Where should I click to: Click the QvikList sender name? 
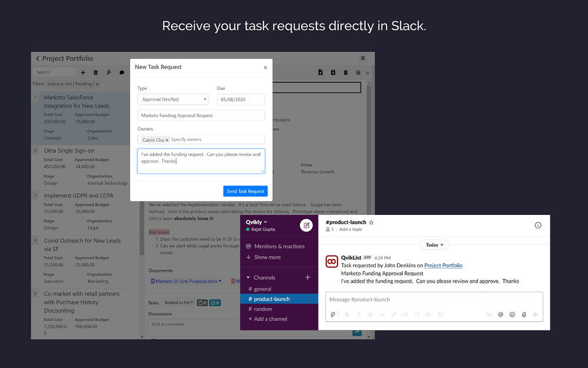tap(351, 258)
